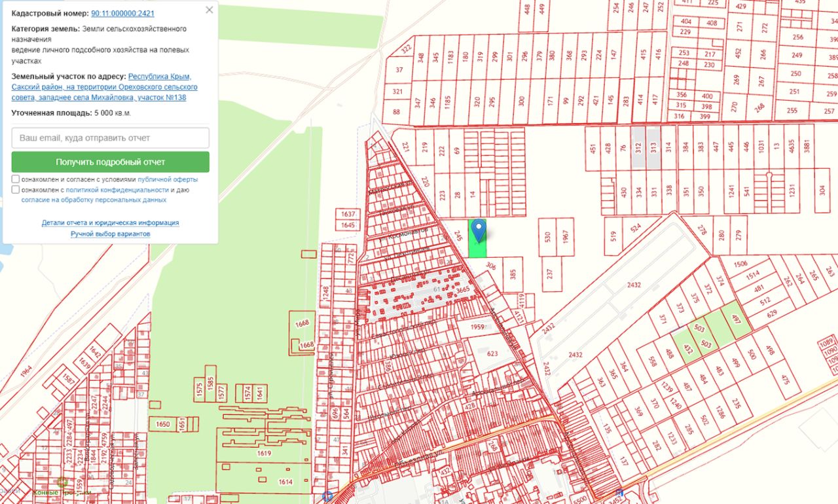Select parcel labeled 629

pos(772,314)
